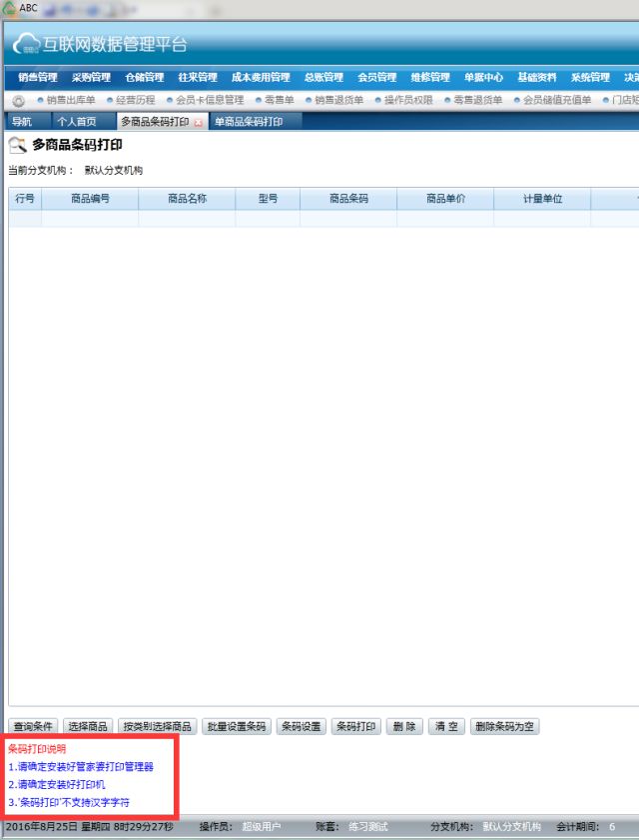Open the 会员管理 menu
Screen dimensions: 639x840
376,78
